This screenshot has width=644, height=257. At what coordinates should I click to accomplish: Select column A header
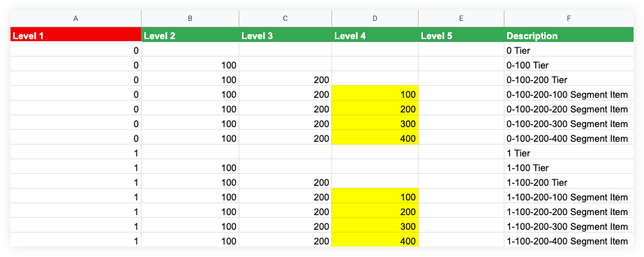coord(75,18)
